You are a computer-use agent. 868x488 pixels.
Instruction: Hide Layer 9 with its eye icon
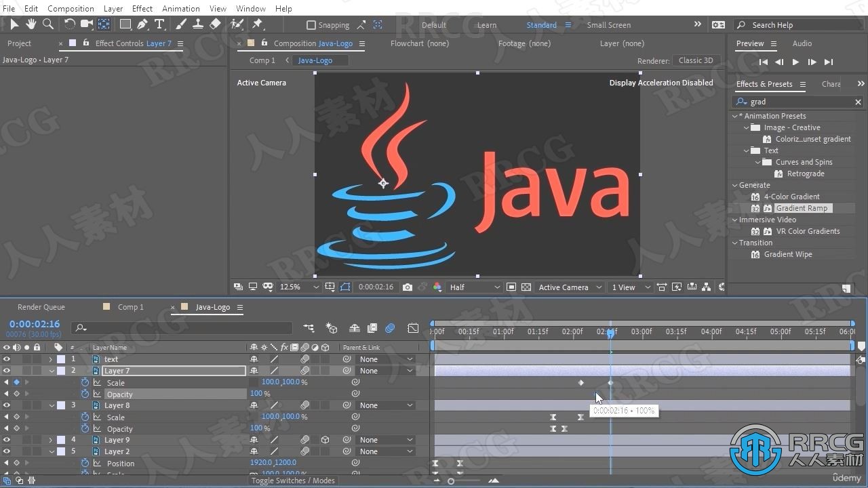[7, 440]
